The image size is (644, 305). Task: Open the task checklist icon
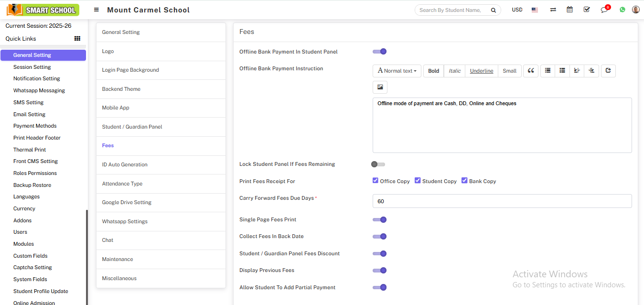pyautogui.click(x=587, y=10)
